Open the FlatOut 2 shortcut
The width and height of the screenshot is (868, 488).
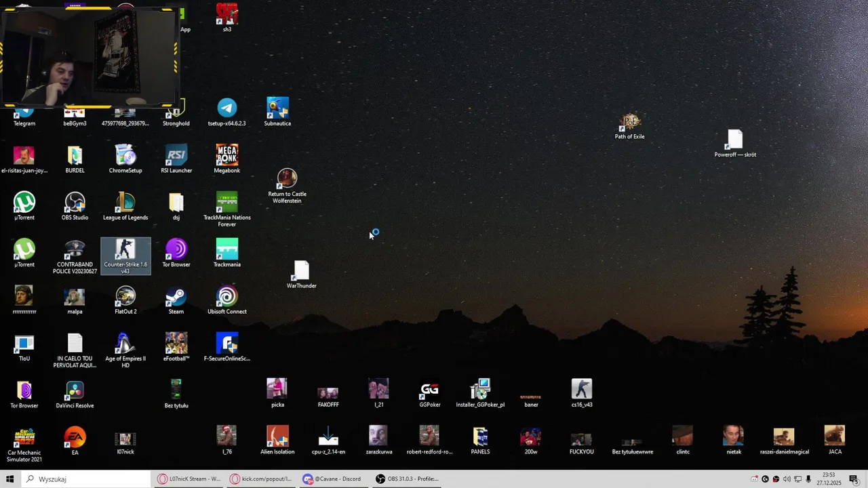tap(125, 301)
